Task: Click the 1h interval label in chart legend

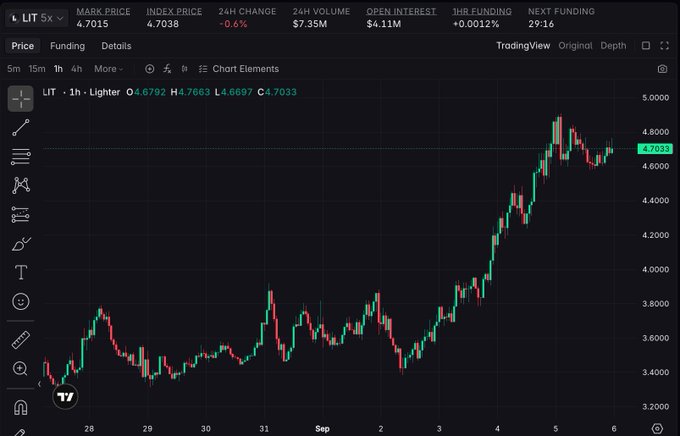Action: [75, 92]
